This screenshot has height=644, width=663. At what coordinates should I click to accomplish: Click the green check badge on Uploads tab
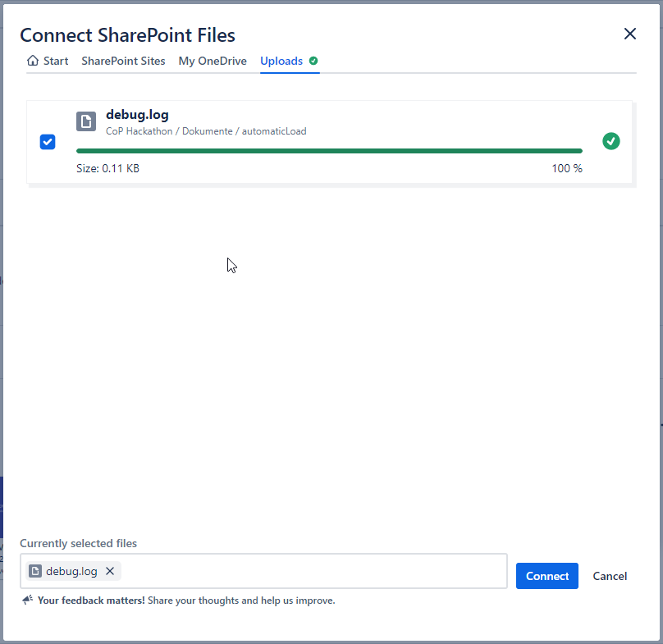pos(313,61)
